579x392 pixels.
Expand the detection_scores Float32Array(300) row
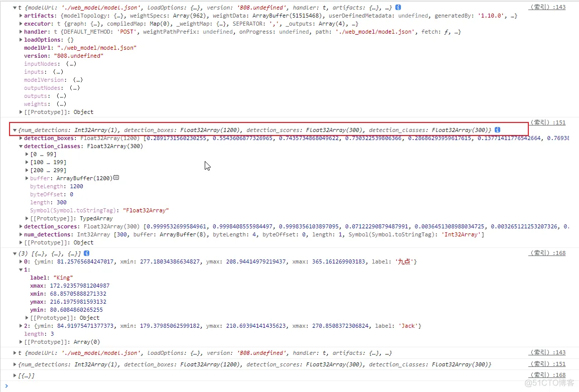tap(21, 226)
